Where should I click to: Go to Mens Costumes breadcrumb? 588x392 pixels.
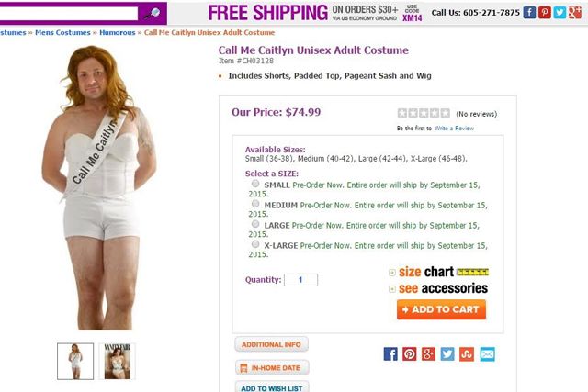tap(62, 33)
